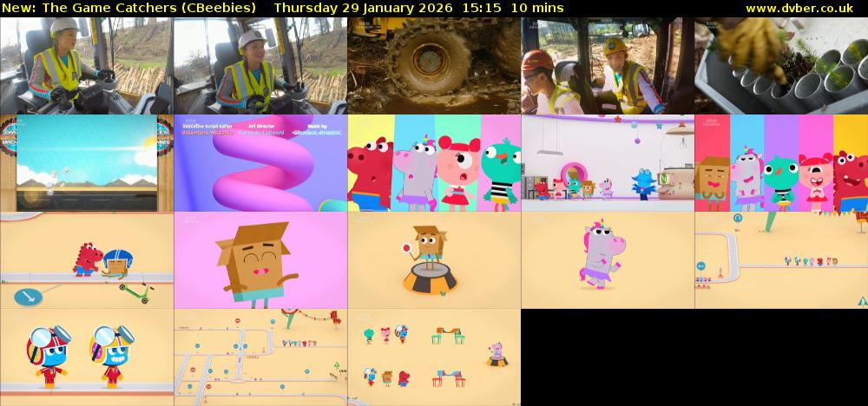
Task: Select credits thumbnail with pink spiral
Action: point(260,163)
